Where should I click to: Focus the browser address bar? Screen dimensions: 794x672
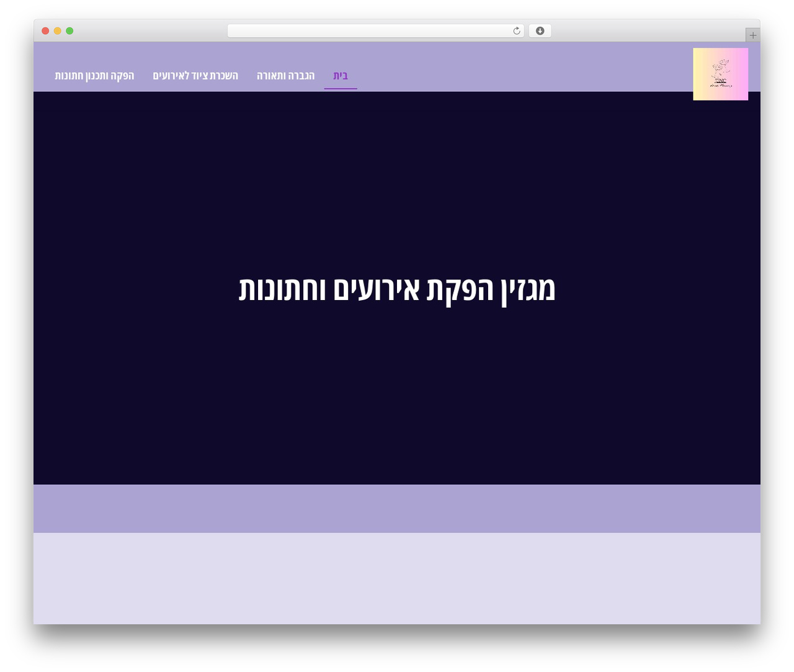[x=375, y=31]
